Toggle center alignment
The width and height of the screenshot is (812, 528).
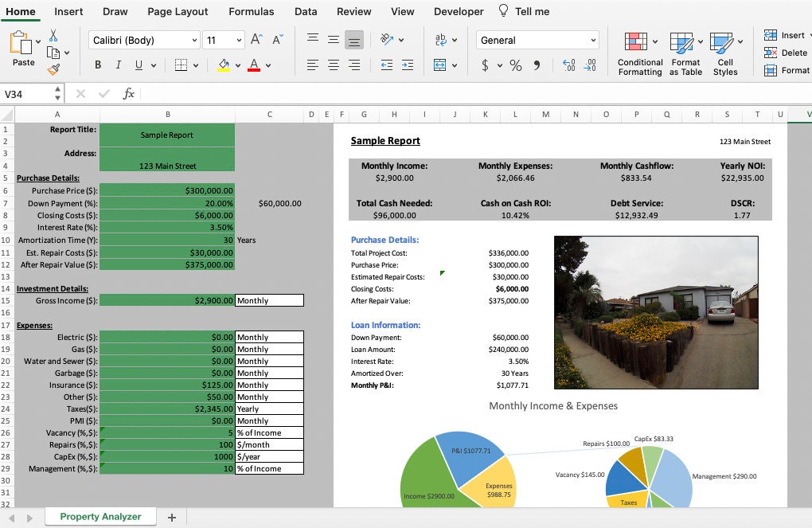[x=333, y=65]
